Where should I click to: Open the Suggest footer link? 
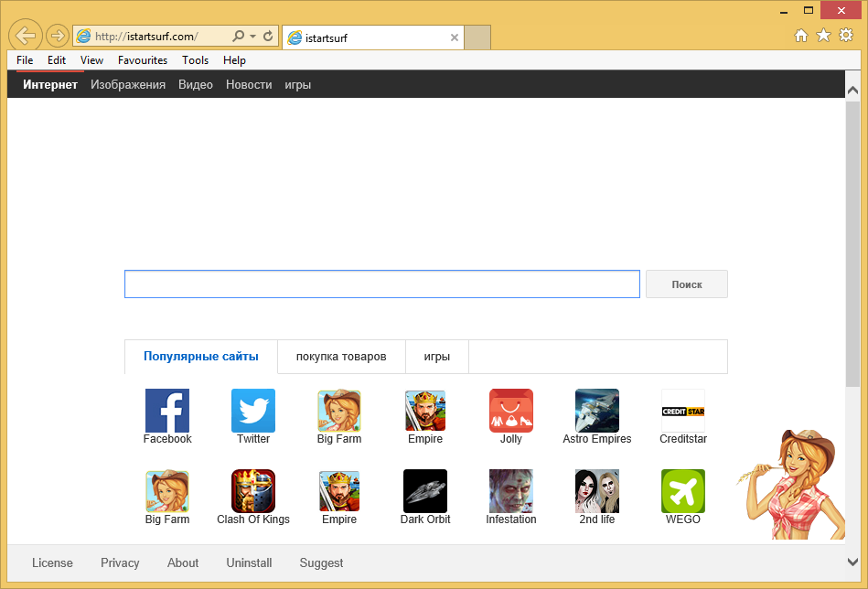click(321, 563)
